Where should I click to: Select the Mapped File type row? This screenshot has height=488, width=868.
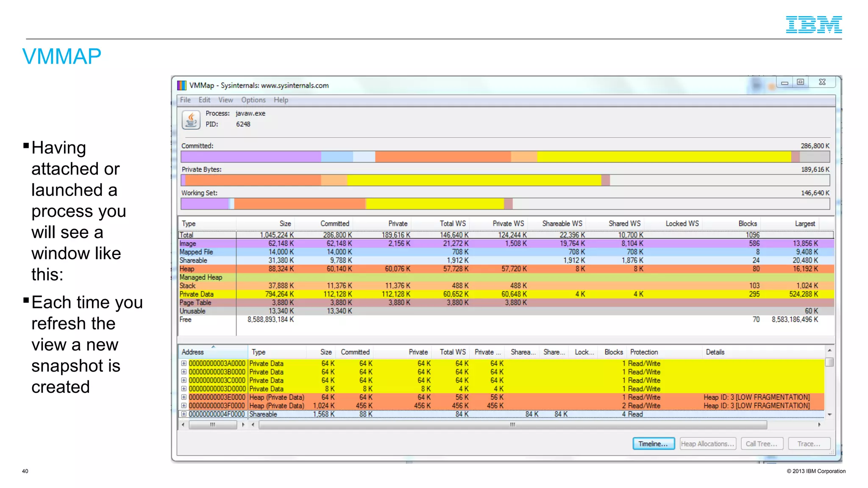tap(506, 252)
